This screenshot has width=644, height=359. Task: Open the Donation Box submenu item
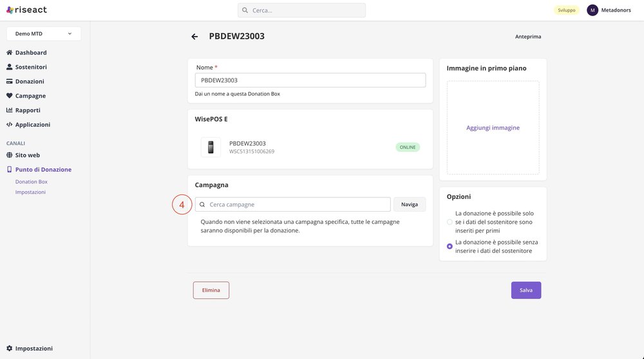click(32, 182)
